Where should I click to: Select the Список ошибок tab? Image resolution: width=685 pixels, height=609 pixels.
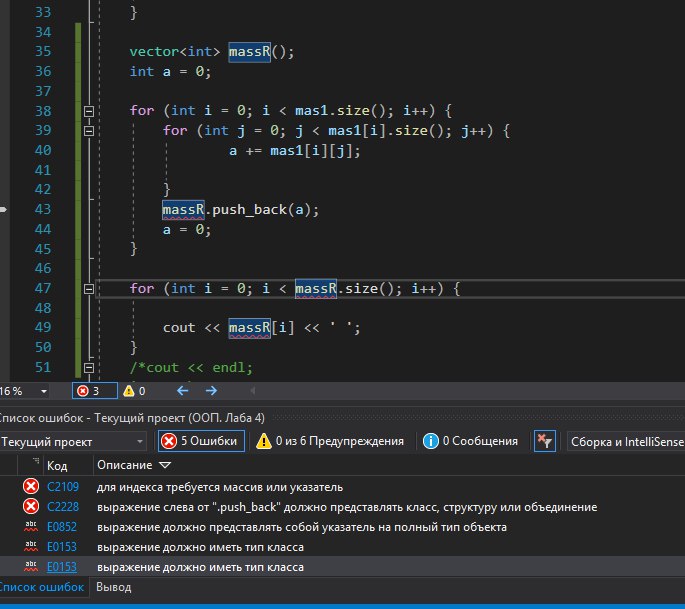(42, 588)
